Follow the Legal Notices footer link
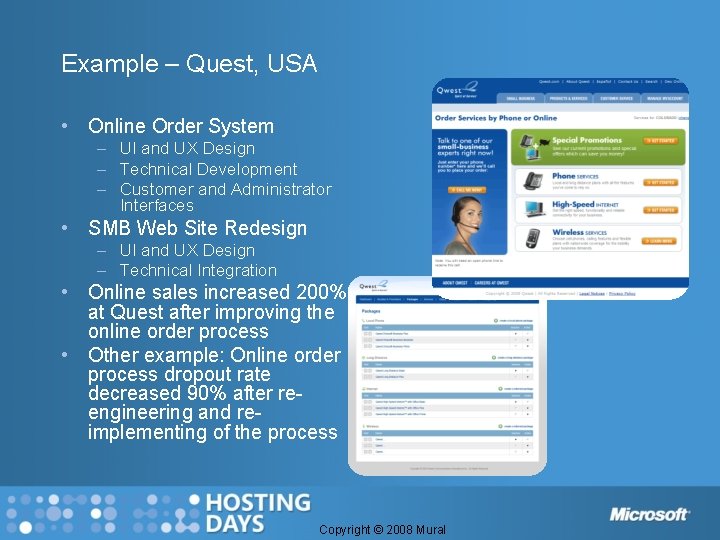This screenshot has height=540, width=720. (592, 293)
